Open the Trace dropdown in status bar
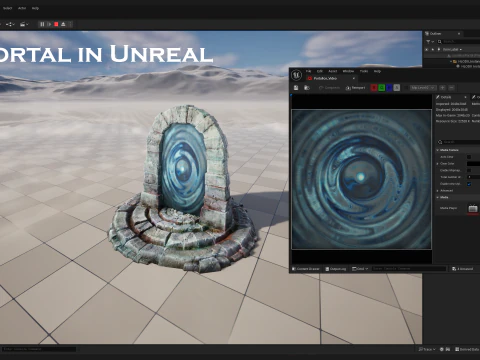480x360 pixels. 427,349
